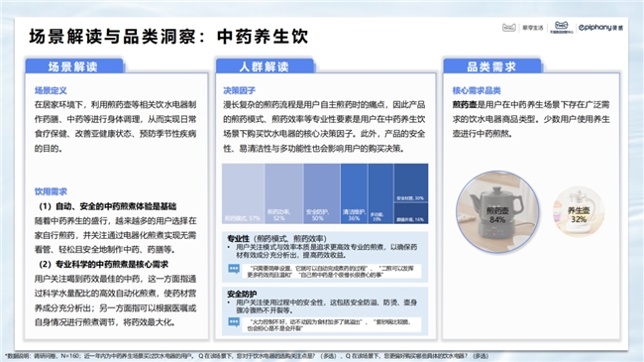Click the epiphany logo at top right
The image size is (644, 362).
click(x=600, y=28)
